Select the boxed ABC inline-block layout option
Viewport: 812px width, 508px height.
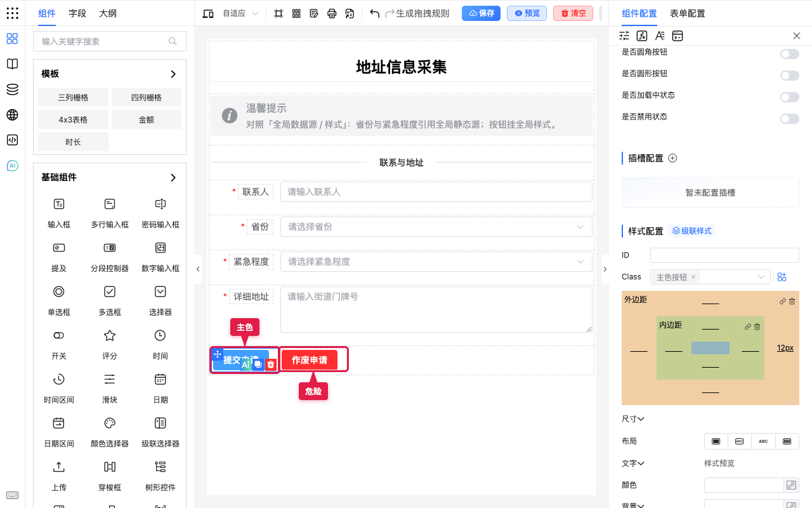pos(740,441)
